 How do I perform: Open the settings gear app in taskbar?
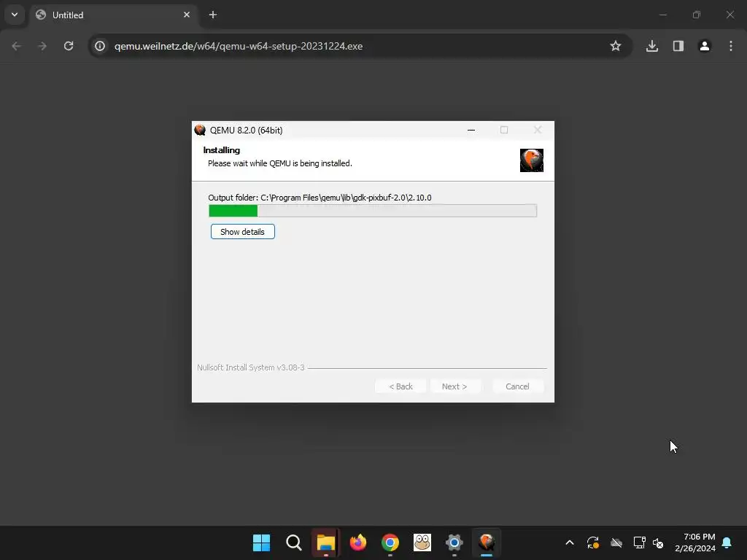point(454,542)
